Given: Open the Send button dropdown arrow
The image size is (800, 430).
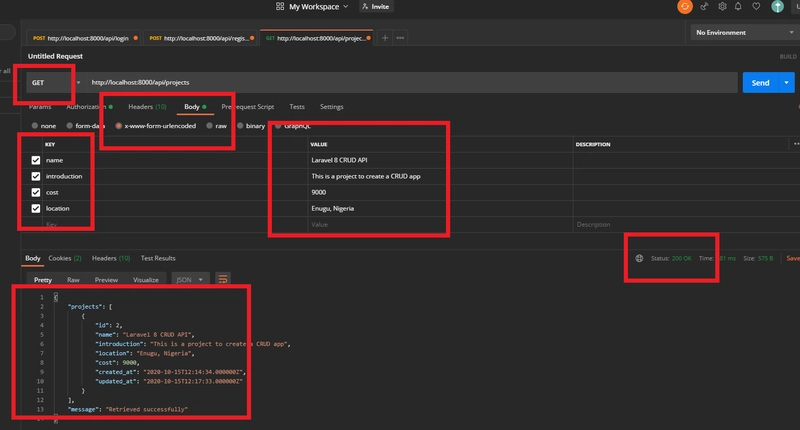Looking at the screenshot, I should point(786,83).
